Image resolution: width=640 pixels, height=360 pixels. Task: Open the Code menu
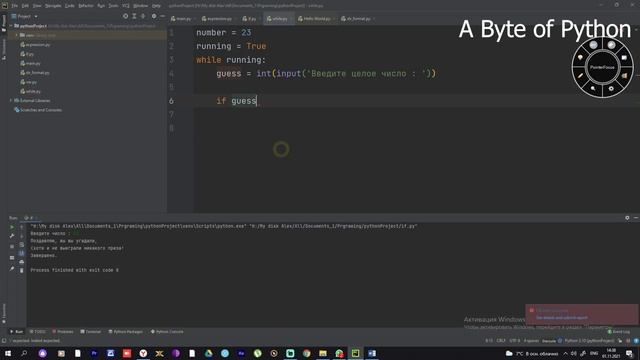tap(70, 6)
